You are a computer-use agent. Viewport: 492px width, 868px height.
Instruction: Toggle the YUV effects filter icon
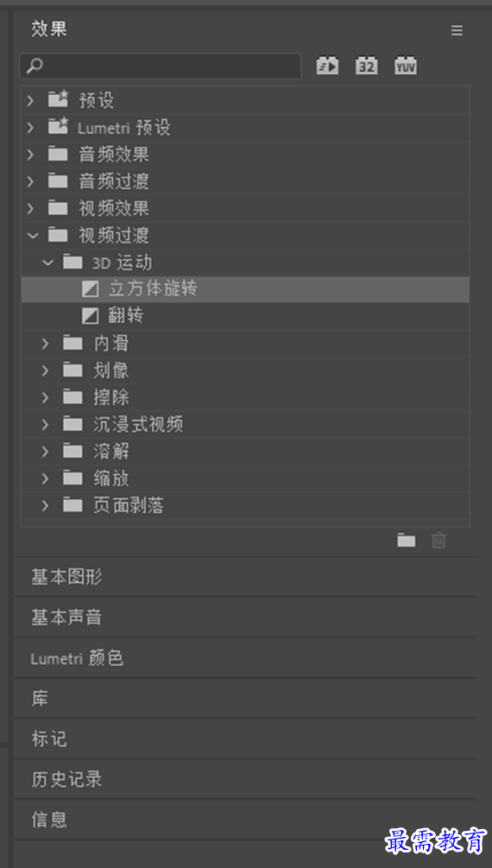point(406,66)
